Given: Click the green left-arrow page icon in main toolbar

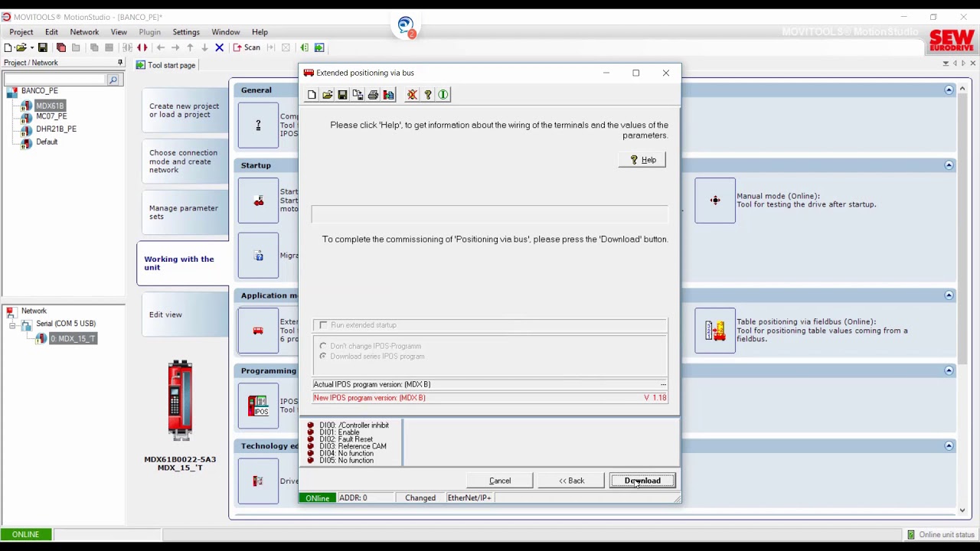Looking at the screenshot, I should point(304,47).
